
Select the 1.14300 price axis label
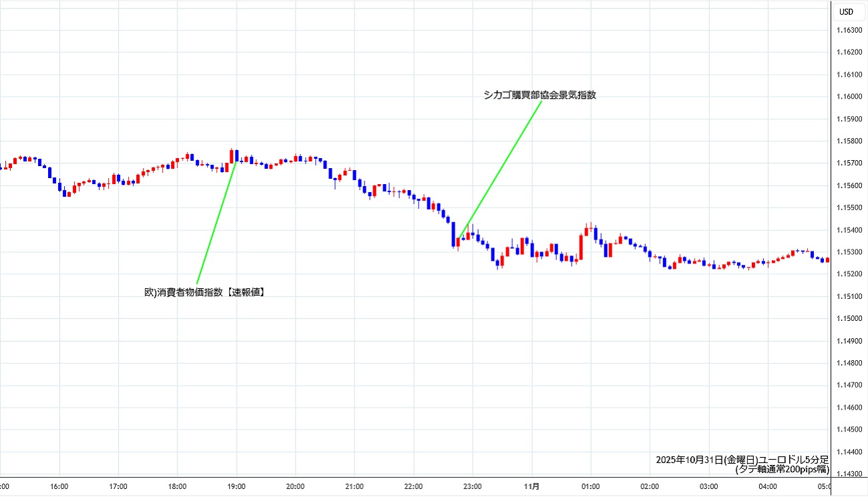848,474
